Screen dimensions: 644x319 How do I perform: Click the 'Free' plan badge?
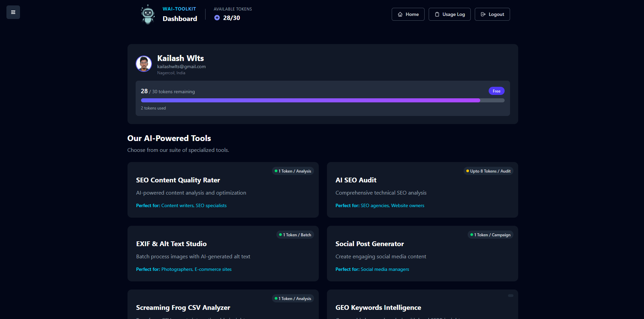click(496, 91)
